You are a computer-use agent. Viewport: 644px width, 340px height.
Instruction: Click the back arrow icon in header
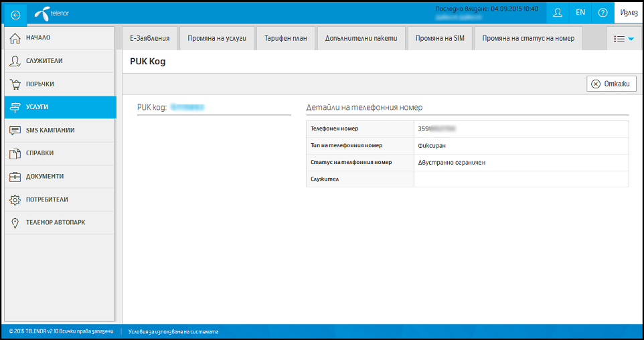coord(15,15)
